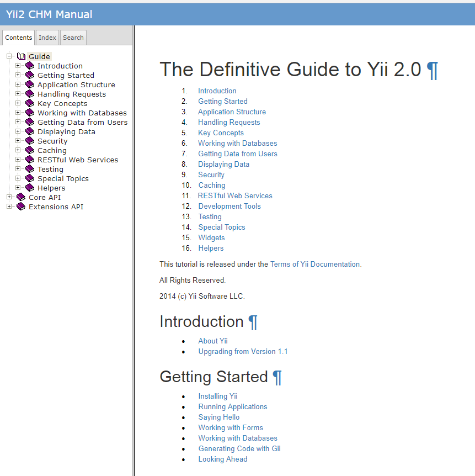
Task: Click the open book icon beside Guide
Action: tap(21, 56)
